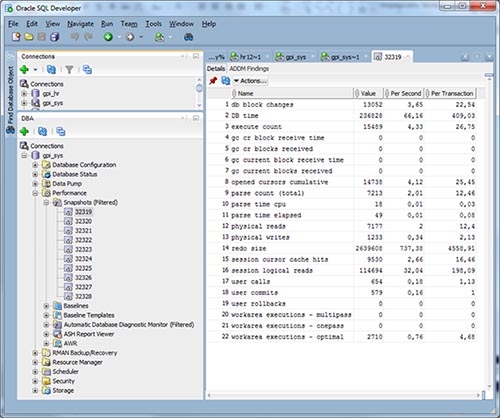Expand the gpi_hr connection node
The height and width of the screenshot is (418, 500).
point(24,94)
